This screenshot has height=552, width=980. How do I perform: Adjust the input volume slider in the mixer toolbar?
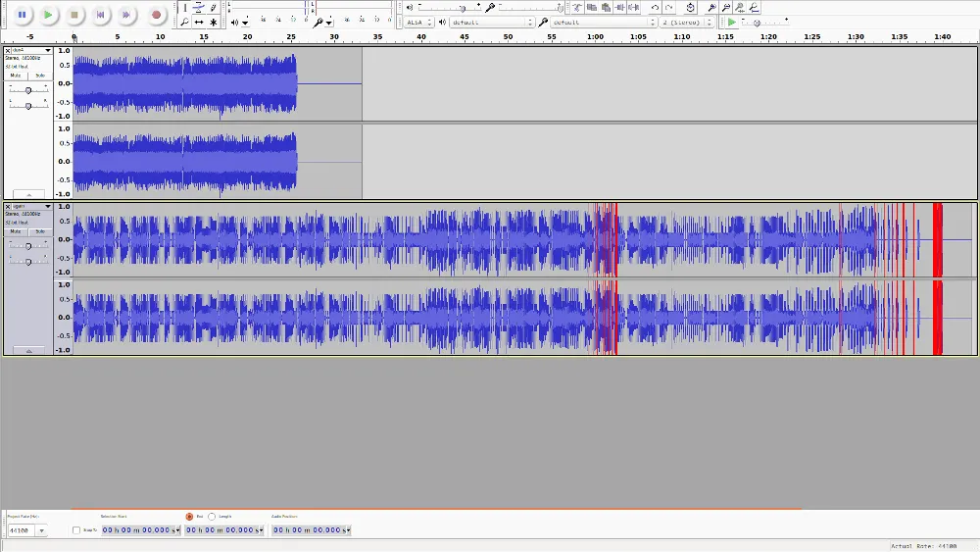click(530, 8)
